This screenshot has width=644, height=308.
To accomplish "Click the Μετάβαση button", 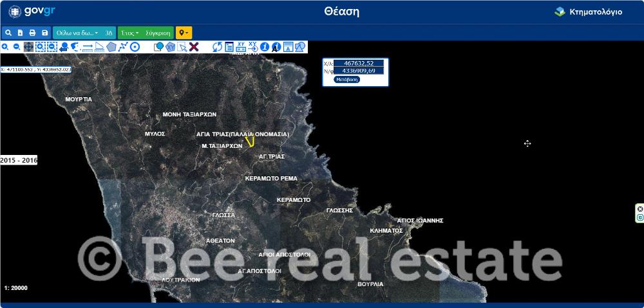I will [x=347, y=80].
